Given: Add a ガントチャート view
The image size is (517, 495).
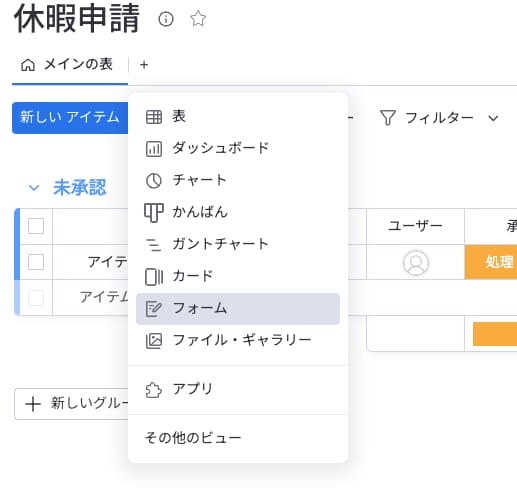Looking at the screenshot, I should pyautogui.click(x=238, y=245).
